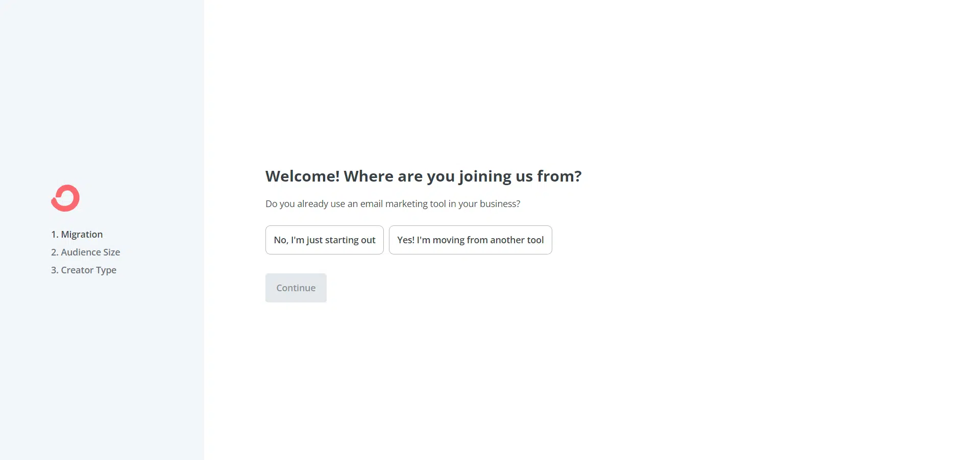Select the "No, I'm just starting out" option
Viewport: 980px width, 460px height.
point(324,240)
